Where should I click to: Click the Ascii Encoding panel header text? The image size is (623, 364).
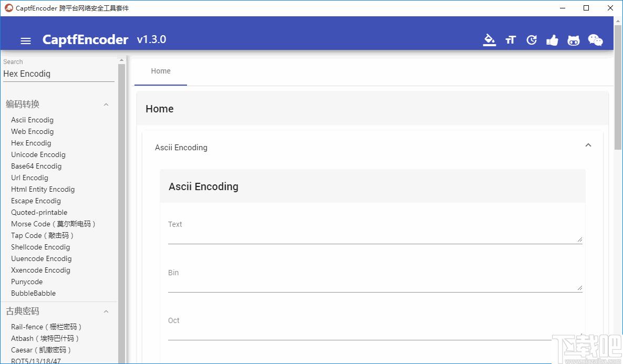[x=181, y=148]
